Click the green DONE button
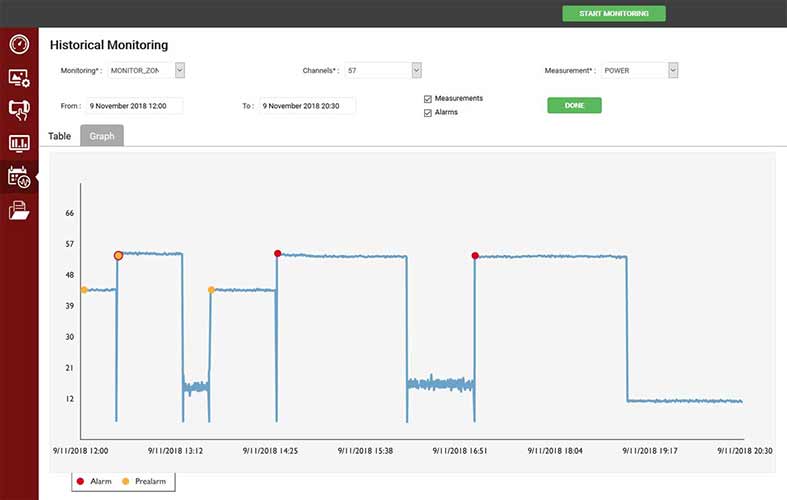This screenshot has height=500, width=787. tap(574, 106)
